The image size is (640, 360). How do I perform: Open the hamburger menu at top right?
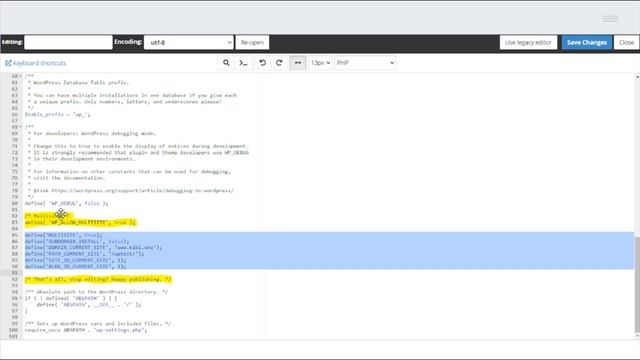coord(610,18)
